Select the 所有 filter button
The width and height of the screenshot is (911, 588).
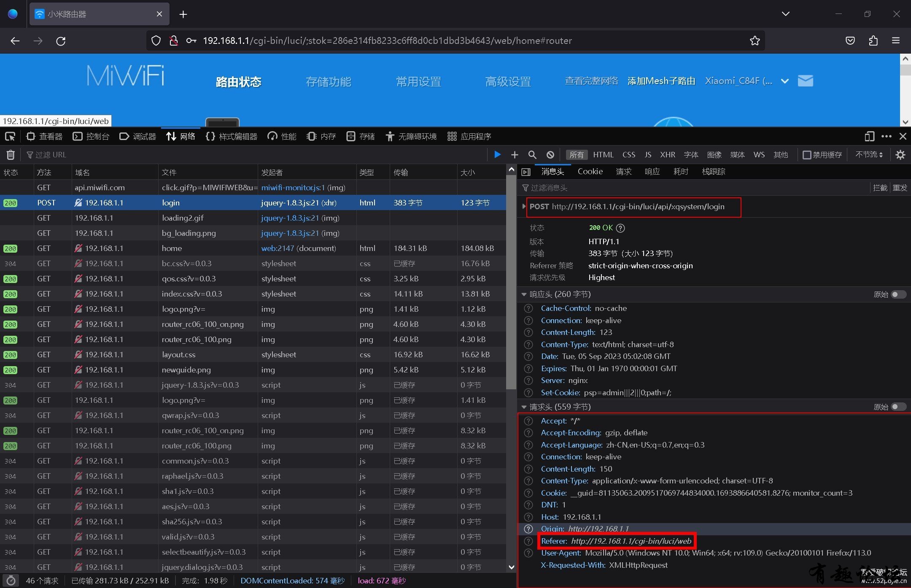(577, 155)
